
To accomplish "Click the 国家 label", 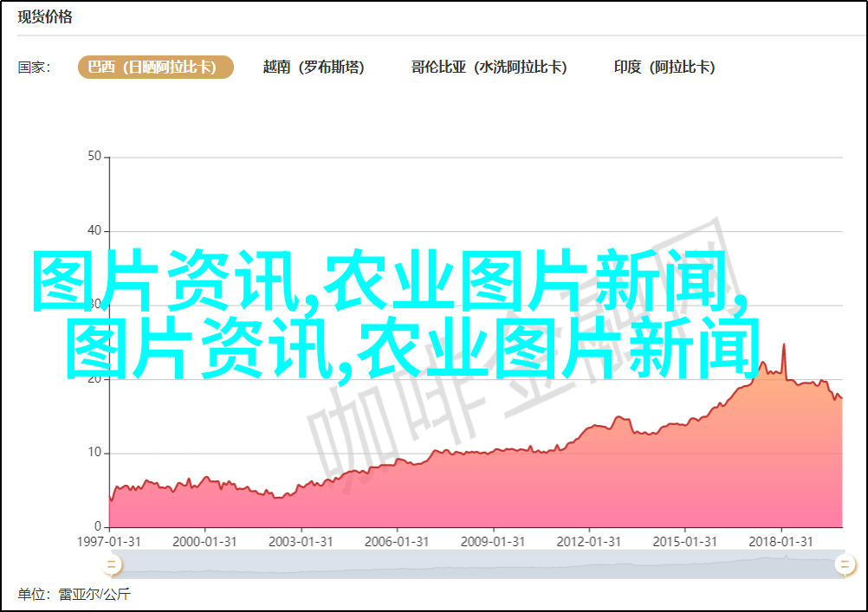I will tap(35, 68).
